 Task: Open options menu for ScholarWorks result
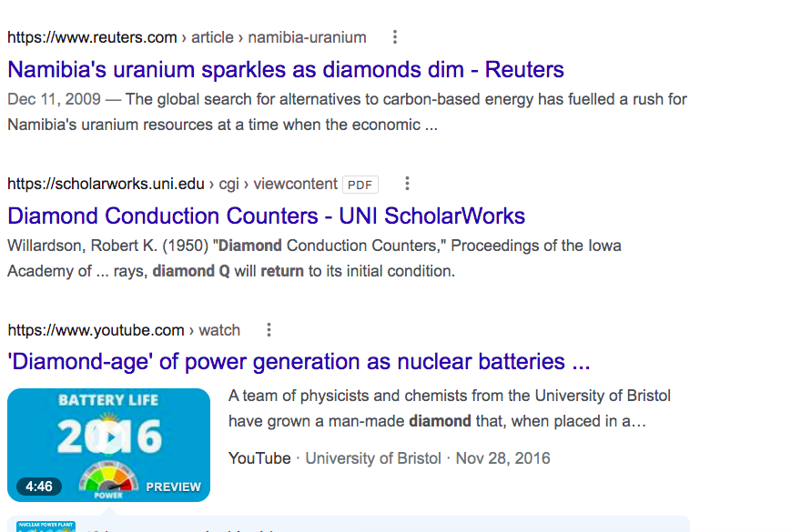click(407, 184)
